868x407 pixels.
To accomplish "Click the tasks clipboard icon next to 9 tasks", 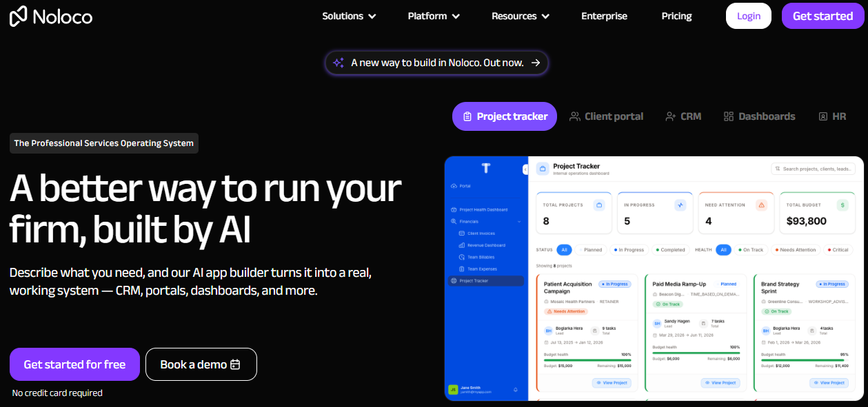I will click(595, 331).
